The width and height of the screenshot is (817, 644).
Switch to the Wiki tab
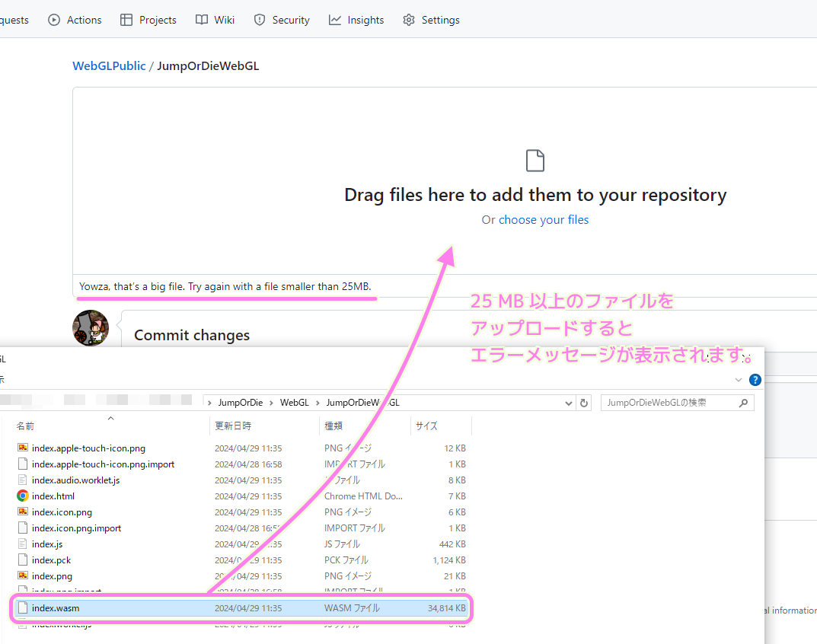(x=214, y=20)
